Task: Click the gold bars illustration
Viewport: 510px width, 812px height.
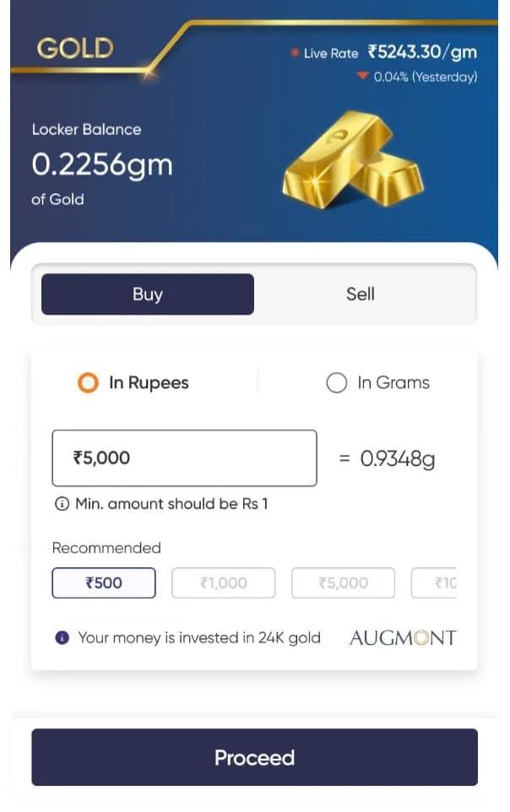Action: 355,165
